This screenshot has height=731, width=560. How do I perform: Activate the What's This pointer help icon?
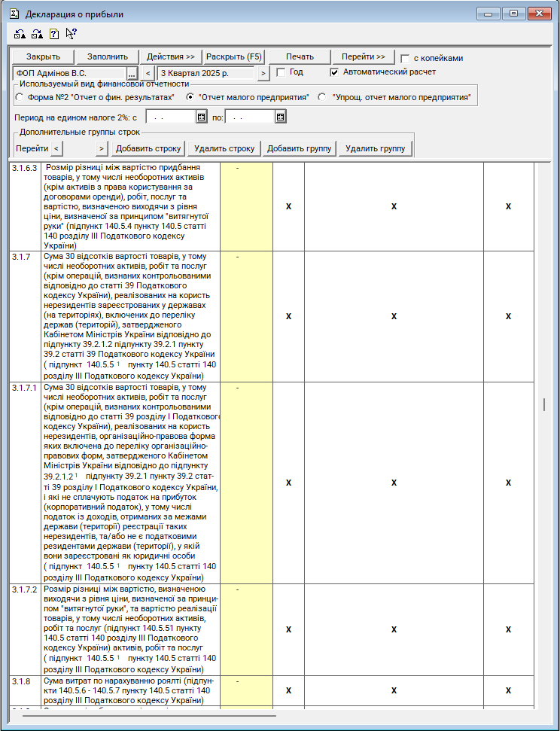[x=72, y=34]
